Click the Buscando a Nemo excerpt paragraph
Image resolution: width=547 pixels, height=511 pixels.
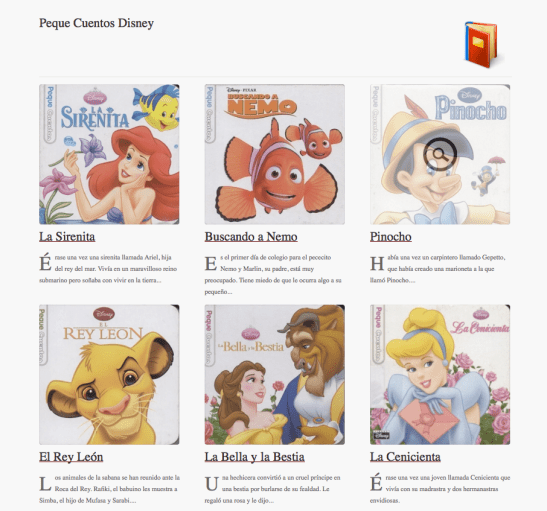[x=273, y=274]
